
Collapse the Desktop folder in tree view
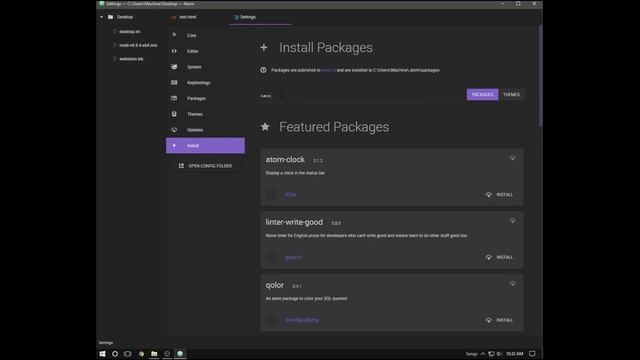102,17
